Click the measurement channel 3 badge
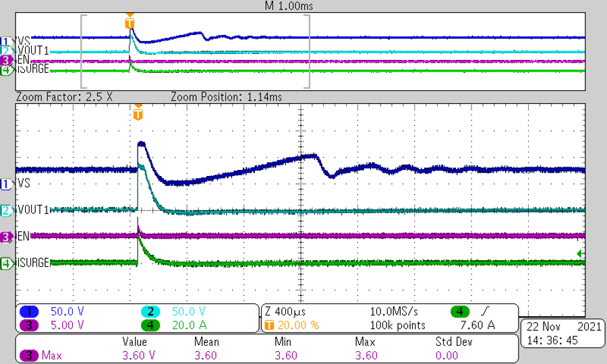The height and width of the screenshot is (364, 607). point(29,355)
